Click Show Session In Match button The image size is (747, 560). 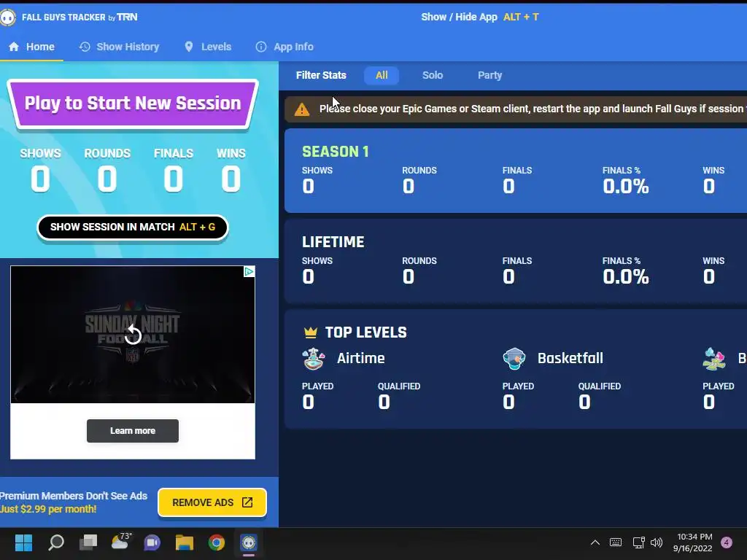coord(133,227)
